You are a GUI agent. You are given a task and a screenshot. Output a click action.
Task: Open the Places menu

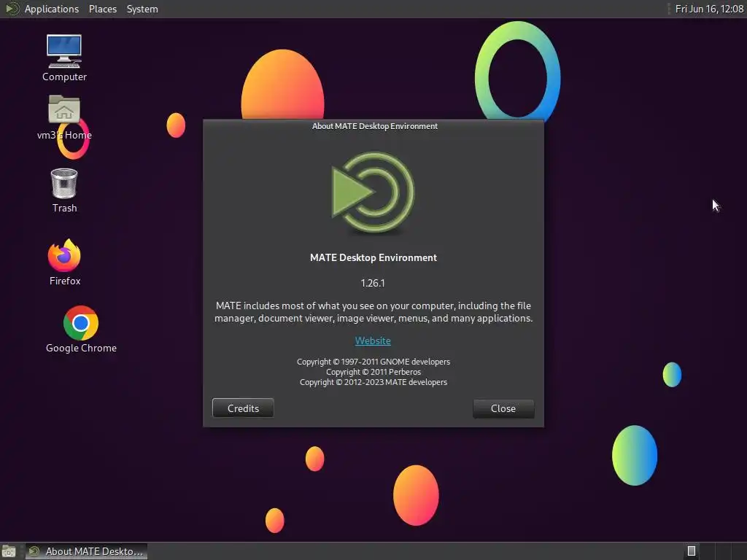[x=102, y=9]
